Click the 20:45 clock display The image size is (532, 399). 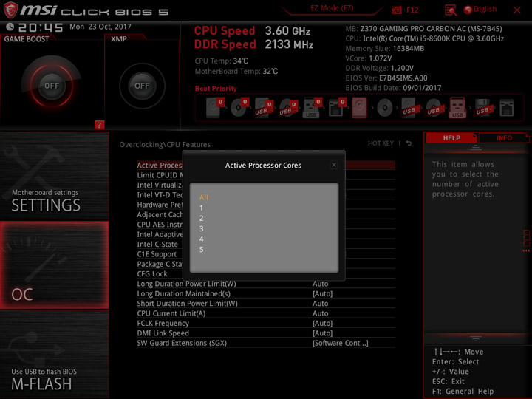pyautogui.click(x=41, y=27)
